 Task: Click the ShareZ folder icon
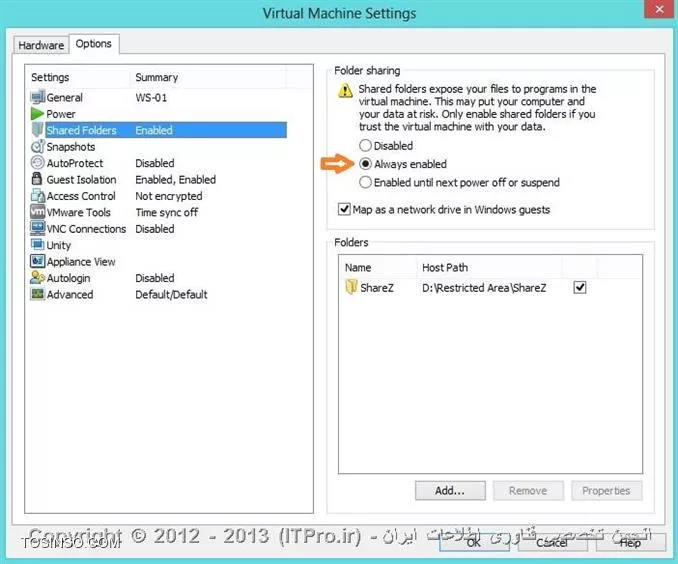(x=351, y=287)
